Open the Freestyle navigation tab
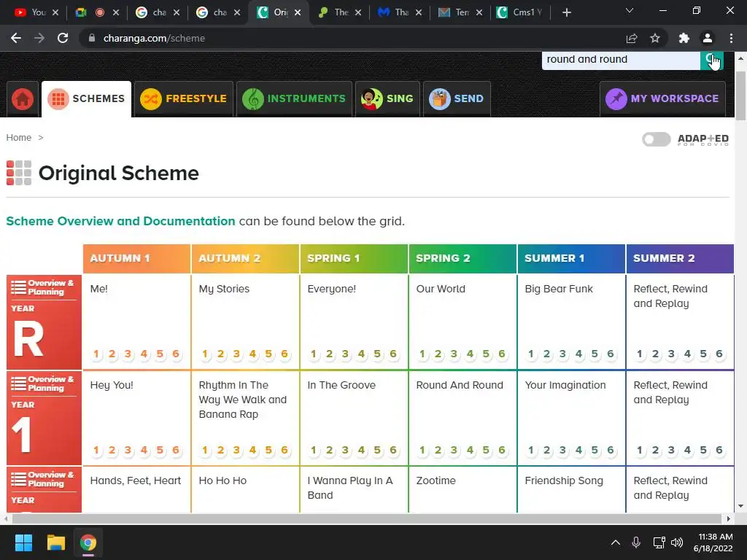The image size is (747, 560). point(183,98)
